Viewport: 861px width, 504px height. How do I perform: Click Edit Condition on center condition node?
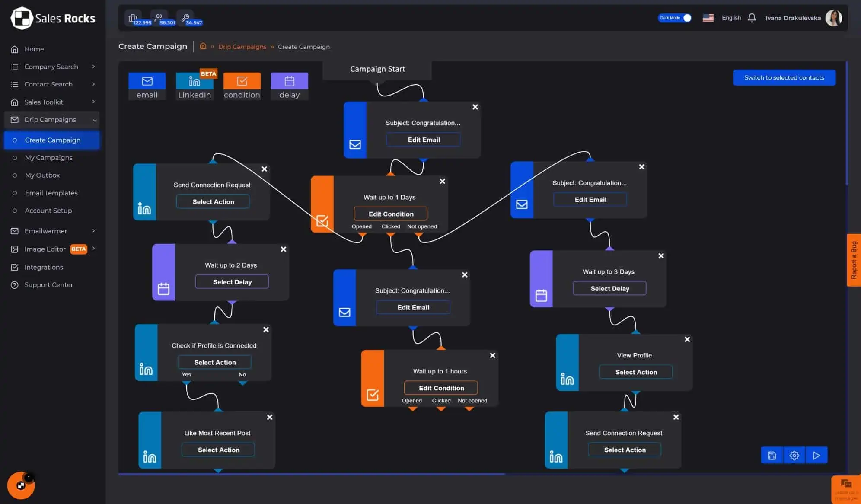(391, 214)
